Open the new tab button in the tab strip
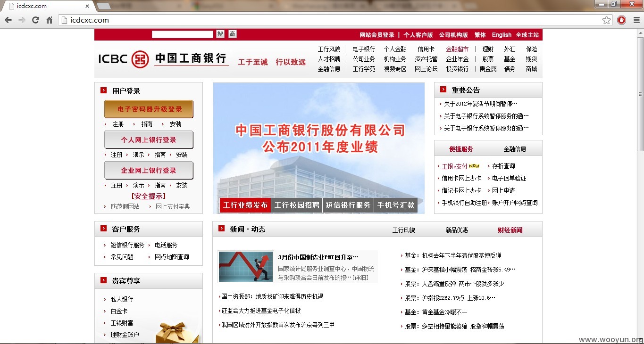This screenshot has height=344, width=644. tap(103, 6)
